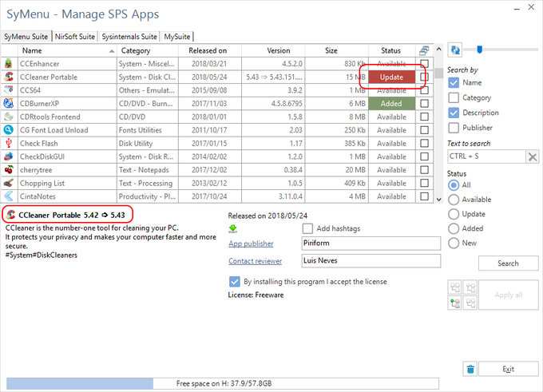This screenshot has height=392, width=543.
Task: Click the CCS64 app icon
Action: [9, 90]
